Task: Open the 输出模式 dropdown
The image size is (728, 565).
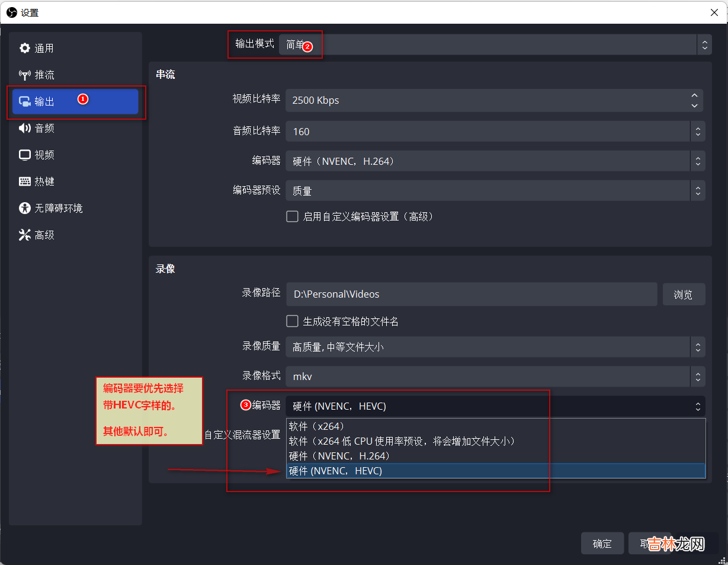Action: 495,44
